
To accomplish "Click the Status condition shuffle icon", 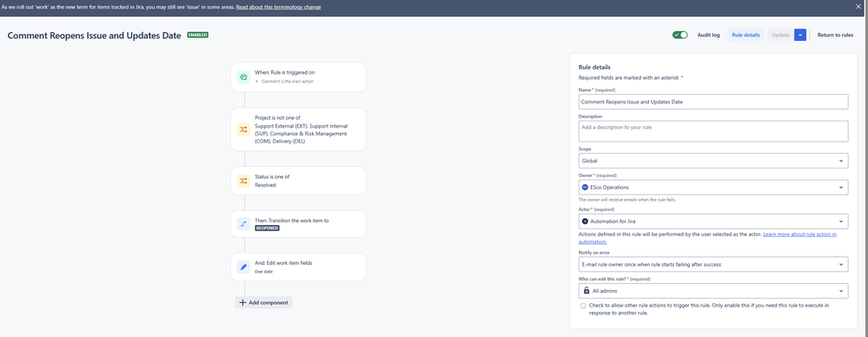I will (x=243, y=181).
